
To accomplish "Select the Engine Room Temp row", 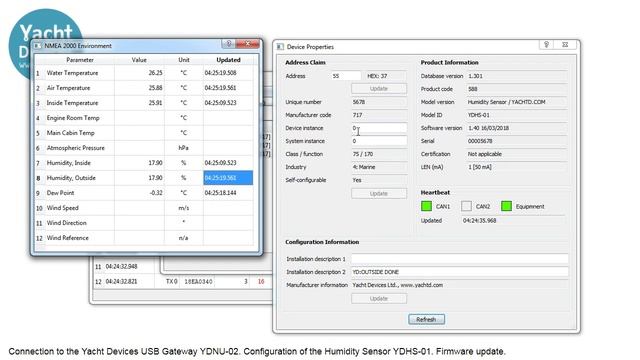I will [x=144, y=118].
